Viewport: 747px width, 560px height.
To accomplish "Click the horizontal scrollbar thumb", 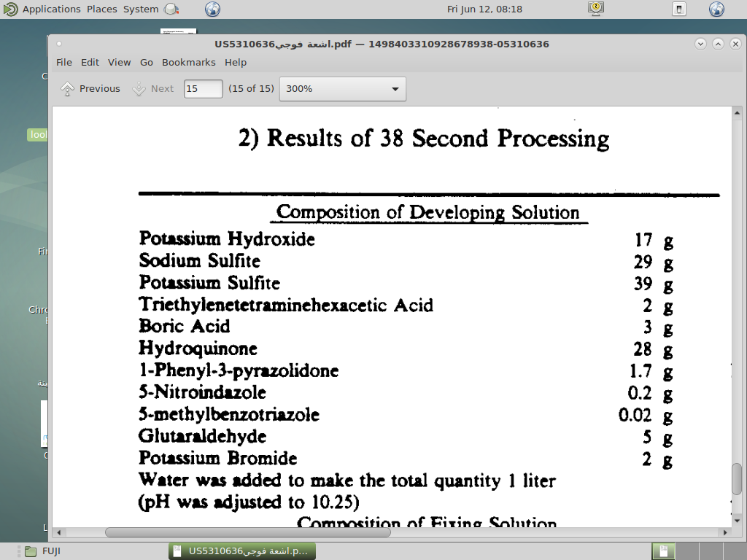I will pos(248,532).
